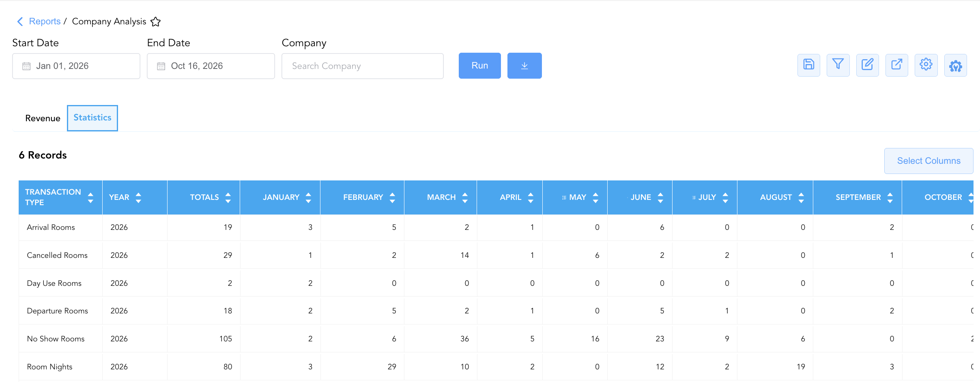The width and height of the screenshot is (980, 386).
Task: Select the Day Use Rooms row label
Action: tap(54, 283)
